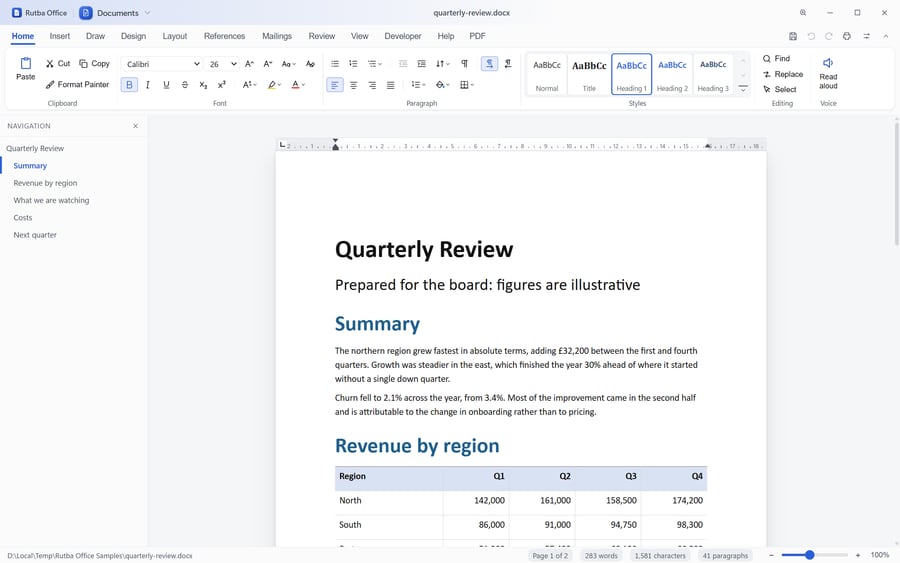This screenshot has height=563, width=900.
Task: Align text right
Action: point(372,85)
